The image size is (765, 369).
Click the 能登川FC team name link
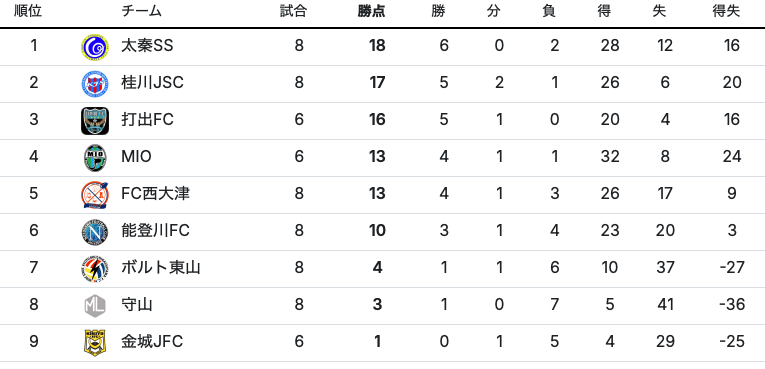(x=155, y=230)
